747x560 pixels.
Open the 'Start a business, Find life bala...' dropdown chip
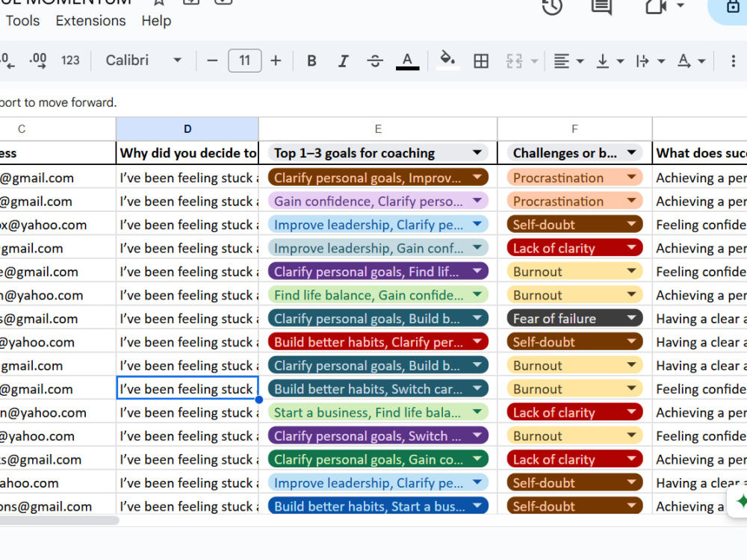click(x=378, y=412)
